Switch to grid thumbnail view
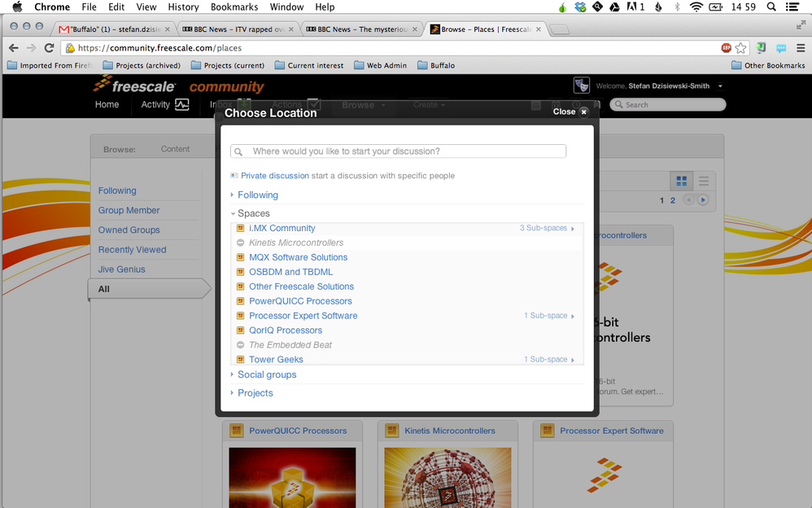The image size is (812, 508). point(682,181)
